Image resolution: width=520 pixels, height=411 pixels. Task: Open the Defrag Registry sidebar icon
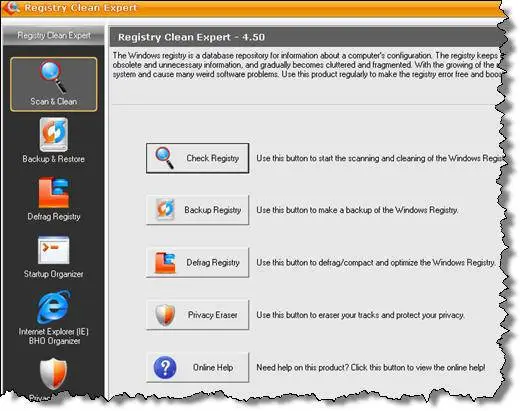pyautogui.click(x=54, y=193)
